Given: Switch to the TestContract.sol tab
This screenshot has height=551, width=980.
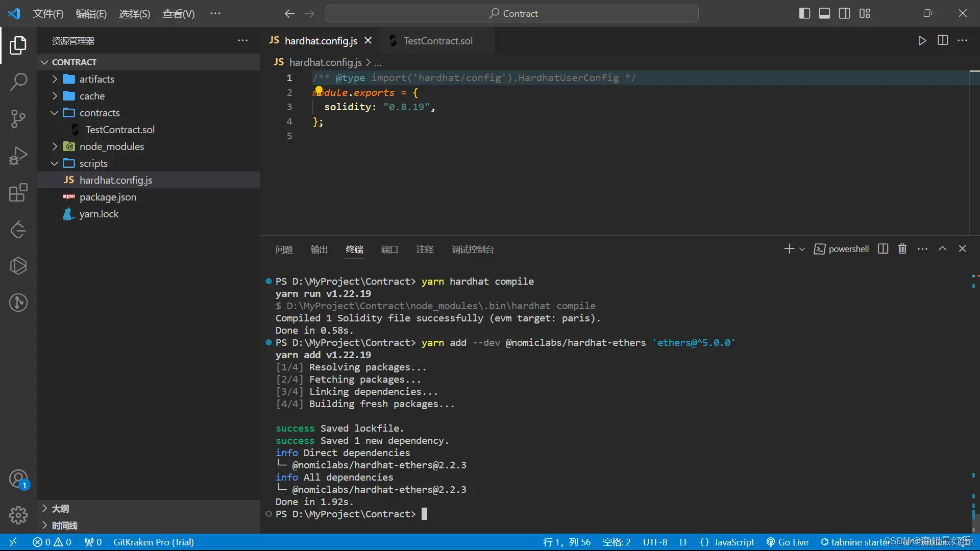Looking at the screenshot, I should tap(437, 41).
